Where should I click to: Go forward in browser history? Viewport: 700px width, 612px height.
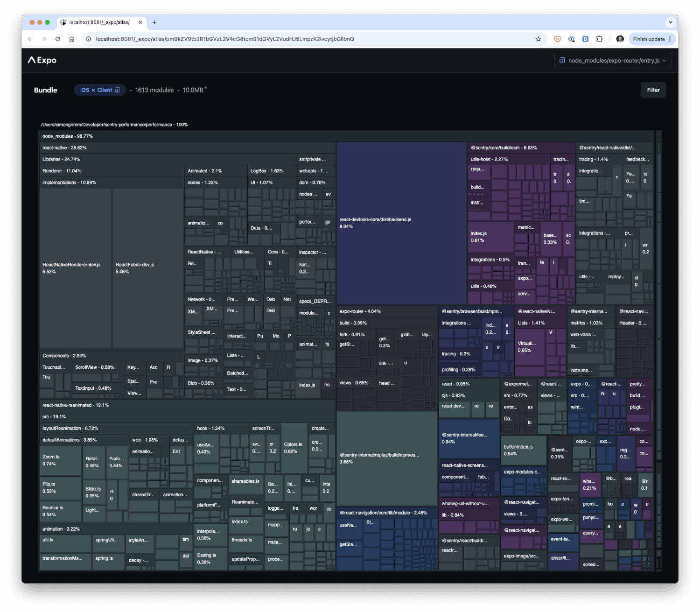point(44,39)
